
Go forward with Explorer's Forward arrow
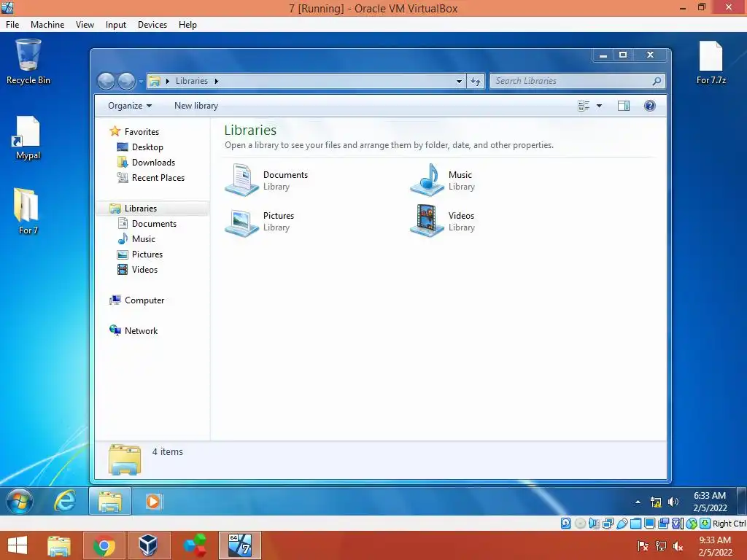click(x=126, y=82)
